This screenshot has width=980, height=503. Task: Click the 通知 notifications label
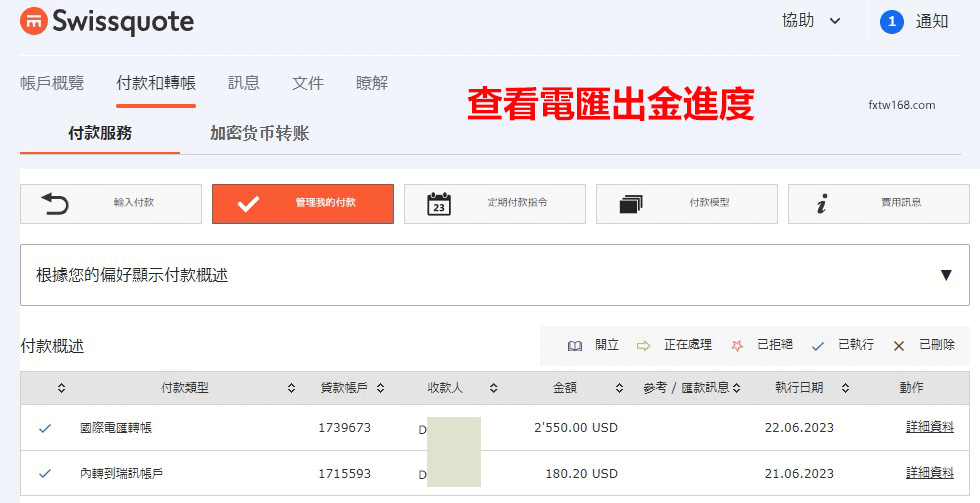click(932, 21)
